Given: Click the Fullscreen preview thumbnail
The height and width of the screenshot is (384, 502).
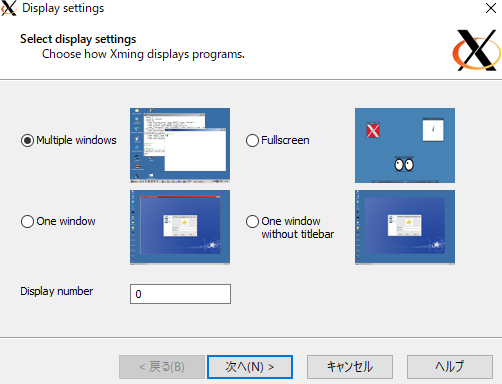Looking at the screenshot, I should (405, 145).
